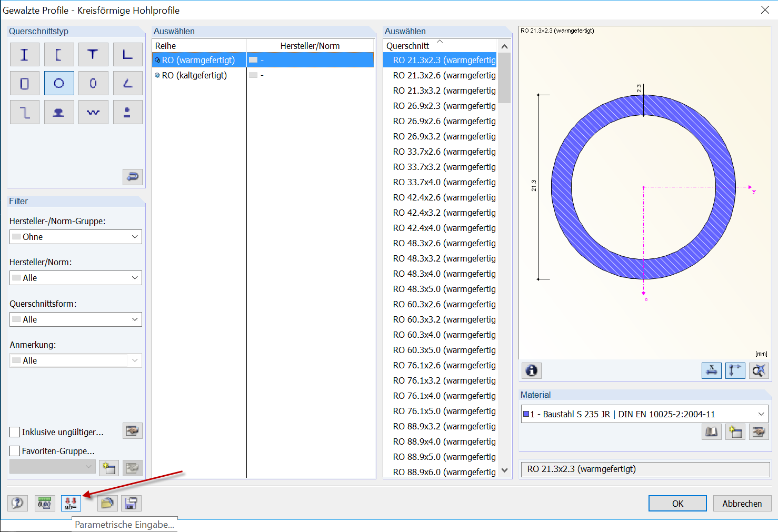The image size is (778, 532).
Task: Enable the Favoriten-Gruppe checkbox
Action: pos(15,451)
